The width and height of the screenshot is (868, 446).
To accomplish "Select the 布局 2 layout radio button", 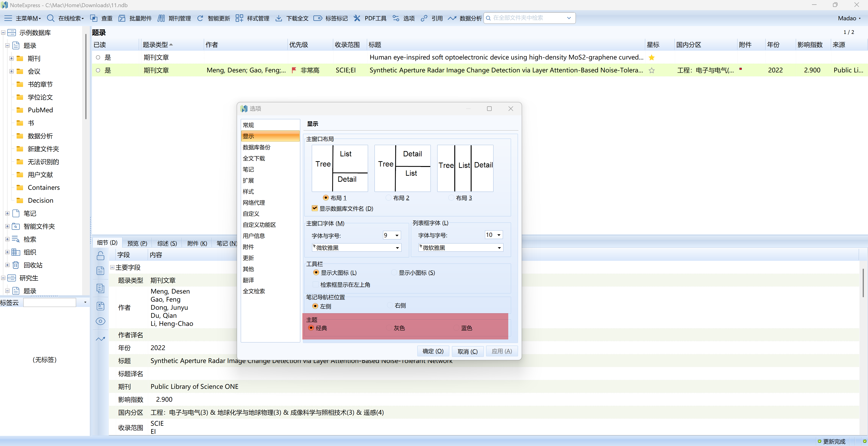I will point(389,198).
